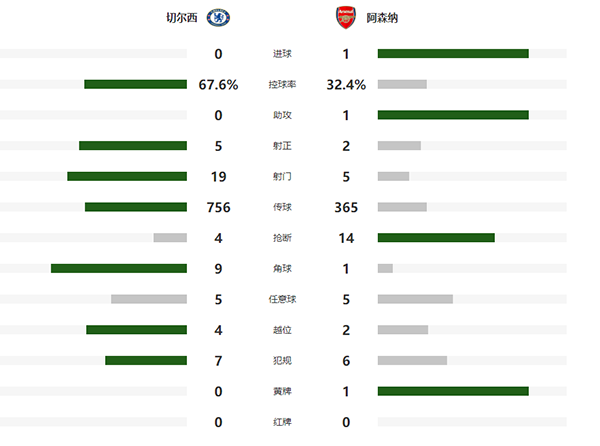
Task: Click Chelsea's green corners bar showing 9
Action: pyautogui.click(x=119, y=268)
